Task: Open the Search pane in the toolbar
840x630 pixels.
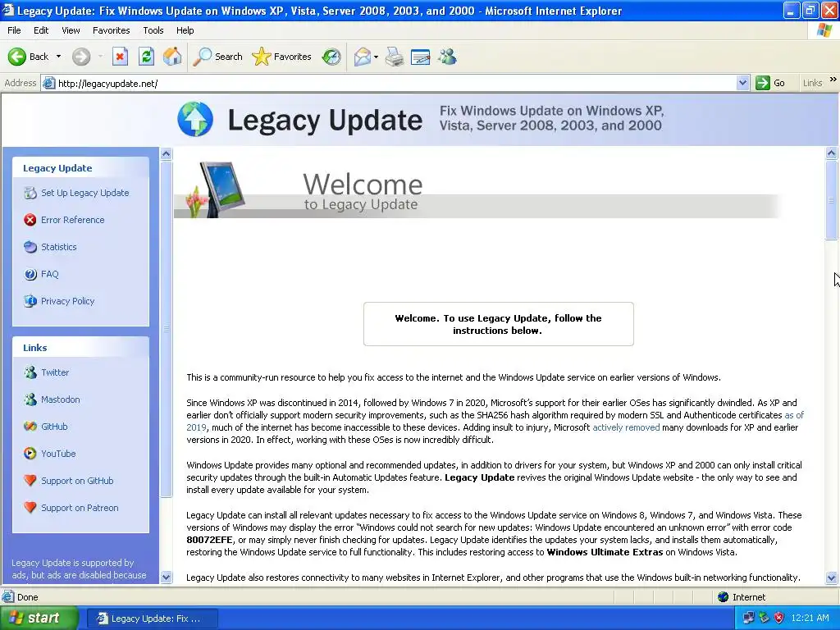Action: (x=217, y=57)
